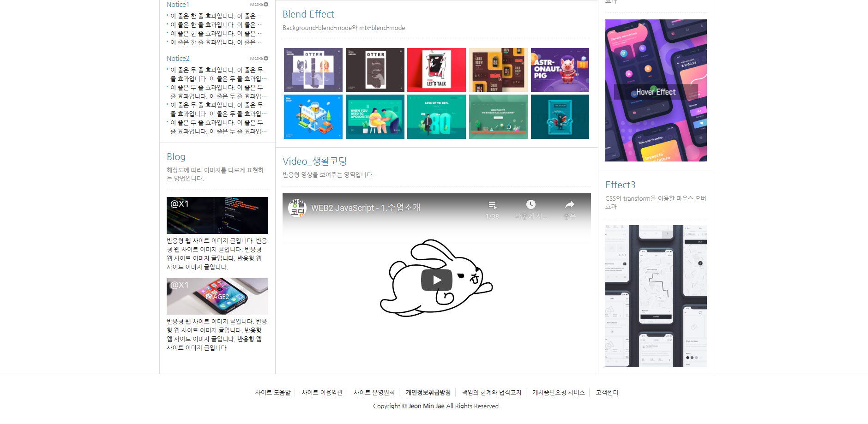Click the Effect3 map app mockup image
The height and width of the screenshot is (424, 868).
656,296
